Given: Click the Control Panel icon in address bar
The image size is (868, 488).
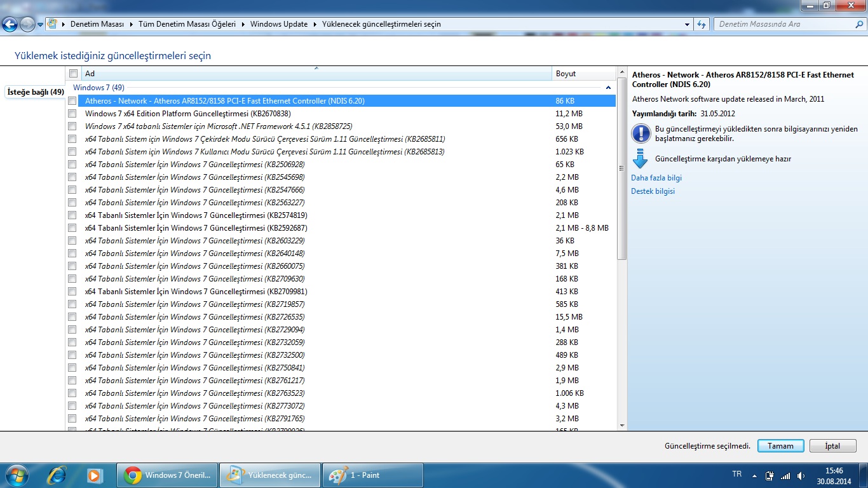Looking at the screenshot, I should (x=53, y=24).
